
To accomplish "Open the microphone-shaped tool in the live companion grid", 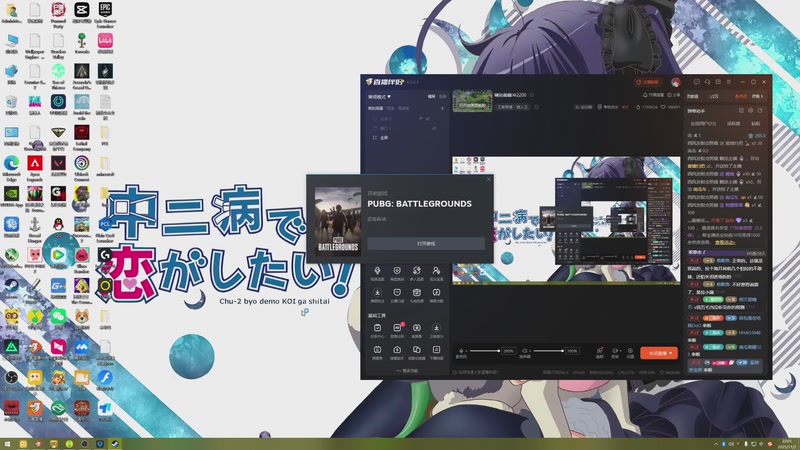I will pyautogui.click(x=377, y=270).
